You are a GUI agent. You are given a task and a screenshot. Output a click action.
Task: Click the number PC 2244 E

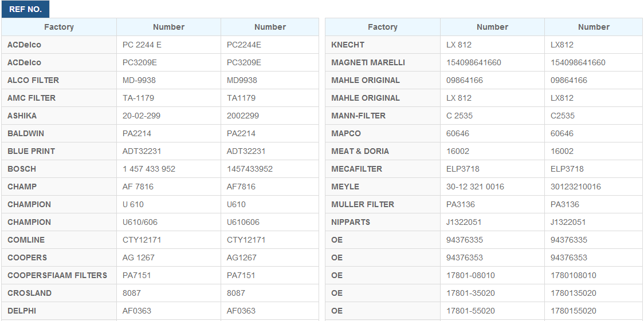coord(142,45)
